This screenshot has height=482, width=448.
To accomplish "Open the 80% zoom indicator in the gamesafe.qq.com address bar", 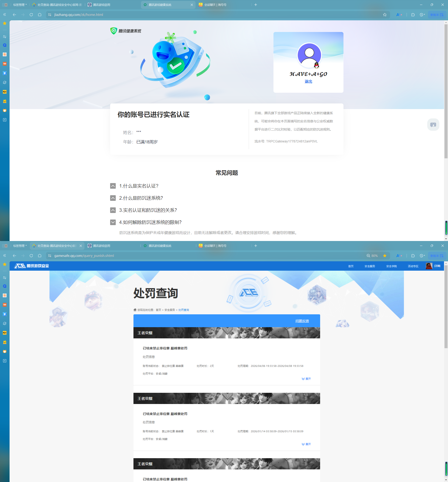I will (372, 256).
